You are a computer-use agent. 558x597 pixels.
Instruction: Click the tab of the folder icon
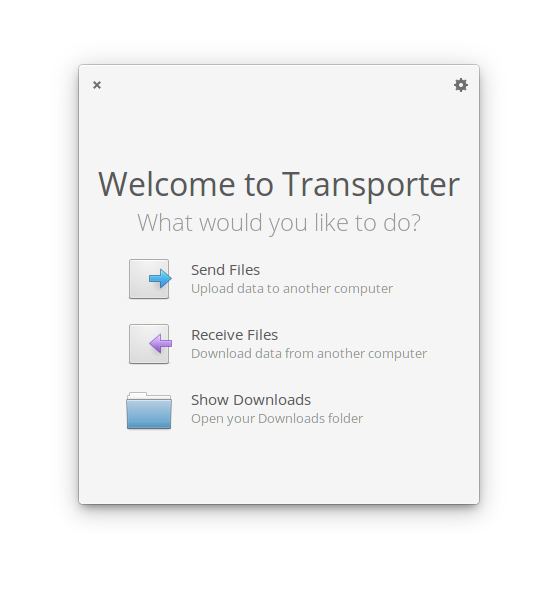click(x=137, y=394)
